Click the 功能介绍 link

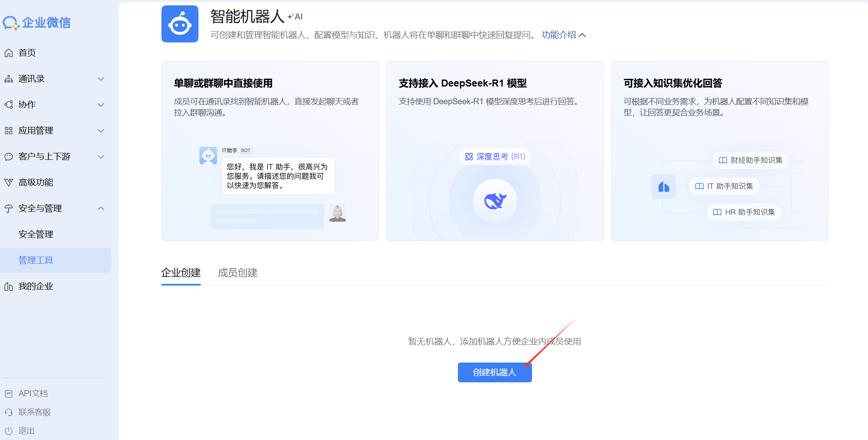point(559,35)
